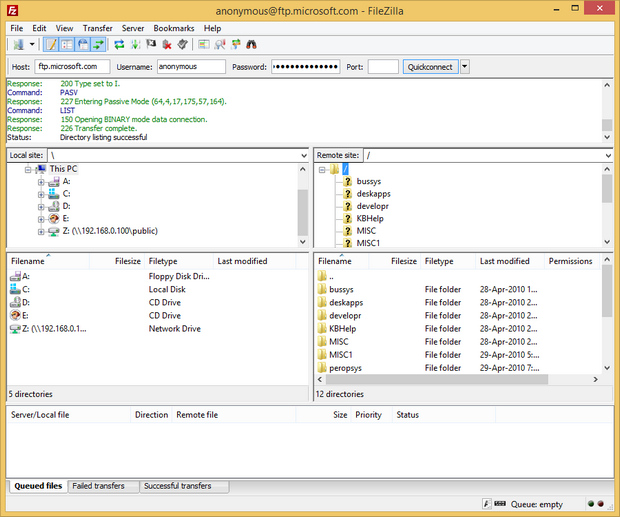Viewport: 620px width, 517px height.
Task: Click the Disconnect from server icon
Action: coord(167,45)
